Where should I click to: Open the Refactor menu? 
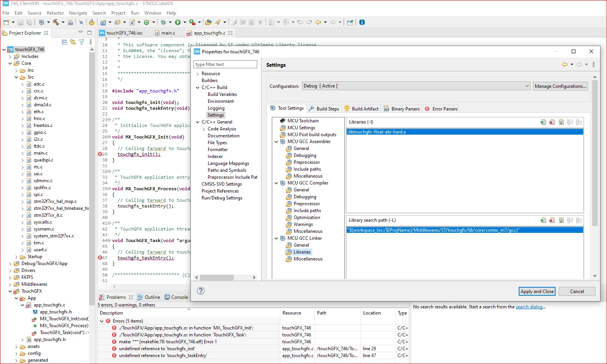tap(55, 13)
